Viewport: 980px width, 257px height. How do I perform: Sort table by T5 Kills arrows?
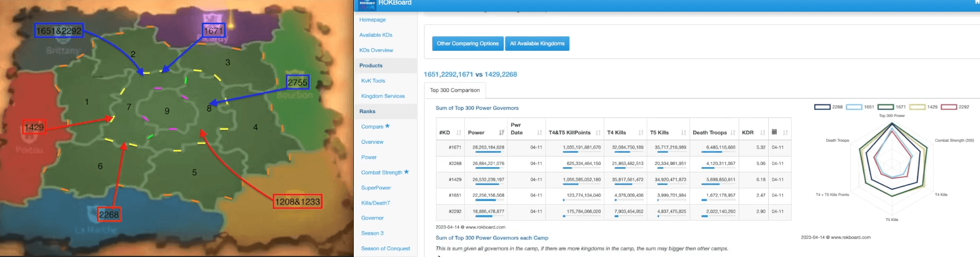[684, 133]
